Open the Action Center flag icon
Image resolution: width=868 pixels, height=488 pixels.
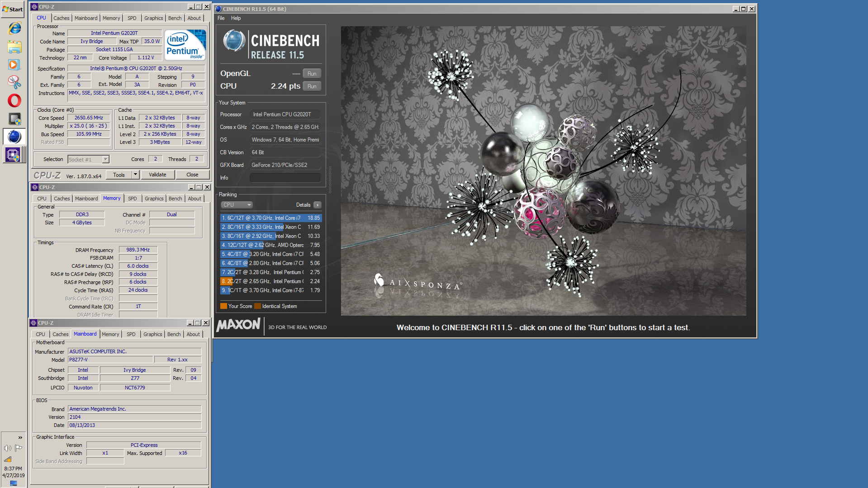click(19, 448)
